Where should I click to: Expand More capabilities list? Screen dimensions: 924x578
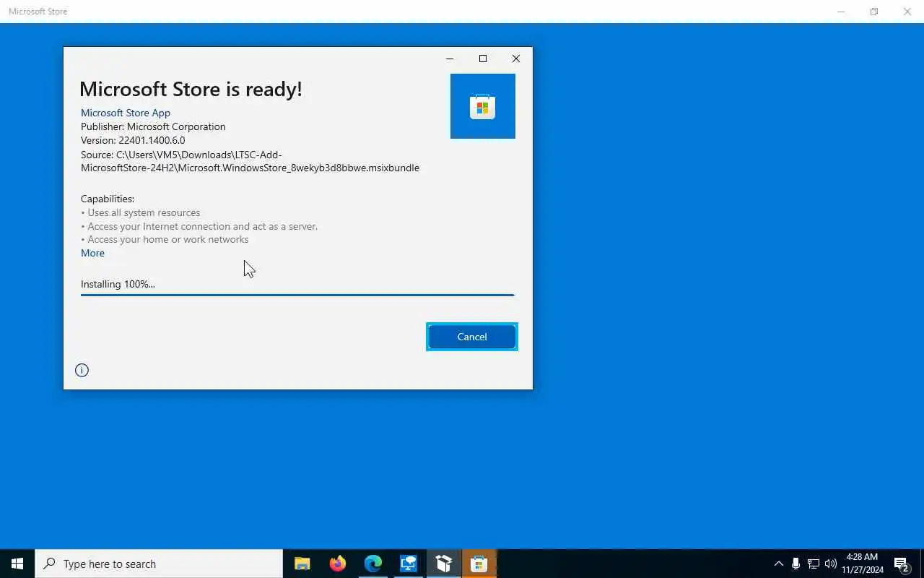pos(92,253)
